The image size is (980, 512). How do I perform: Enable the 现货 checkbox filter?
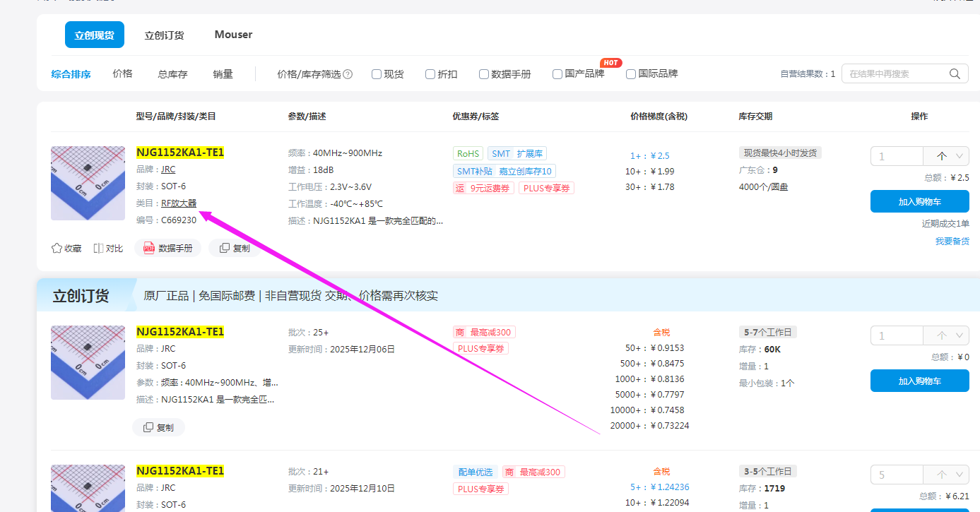(377, 74)
